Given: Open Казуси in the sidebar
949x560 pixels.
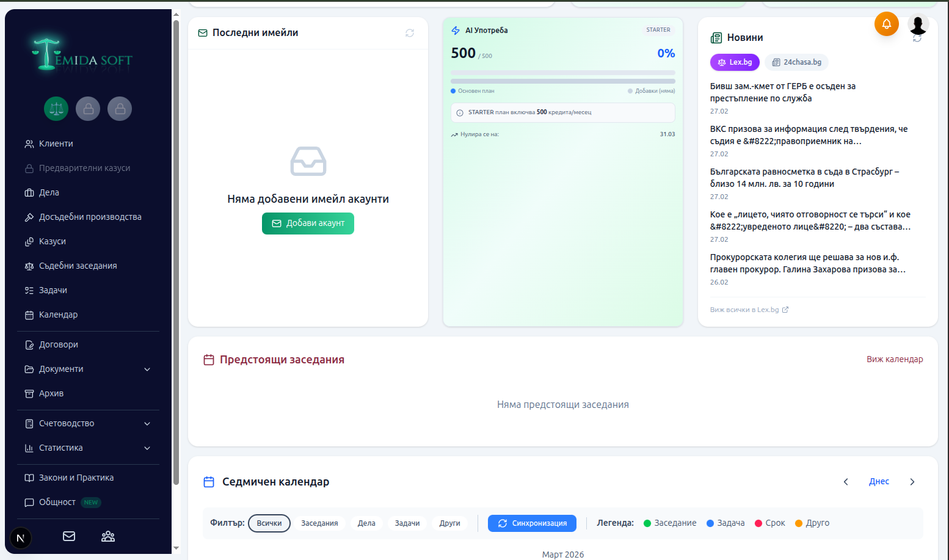Looking at the screenshot, I should pyautogui.click(x=89, y=241).
